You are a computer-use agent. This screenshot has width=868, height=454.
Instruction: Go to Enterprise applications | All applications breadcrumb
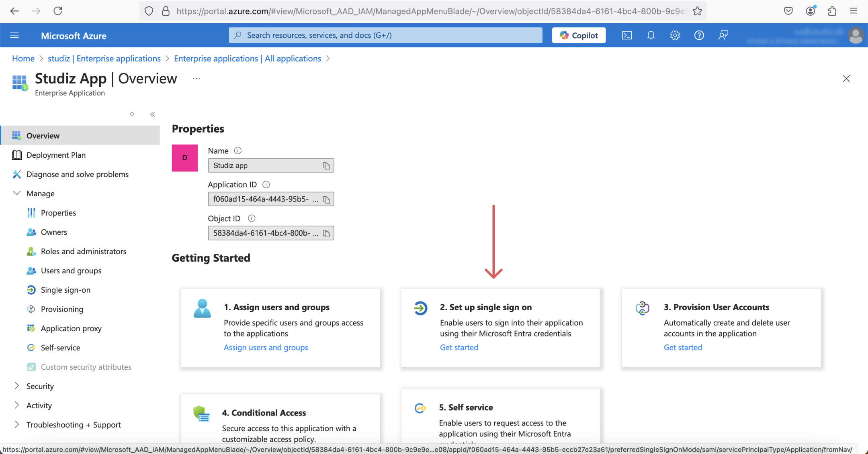pos(248,59)
